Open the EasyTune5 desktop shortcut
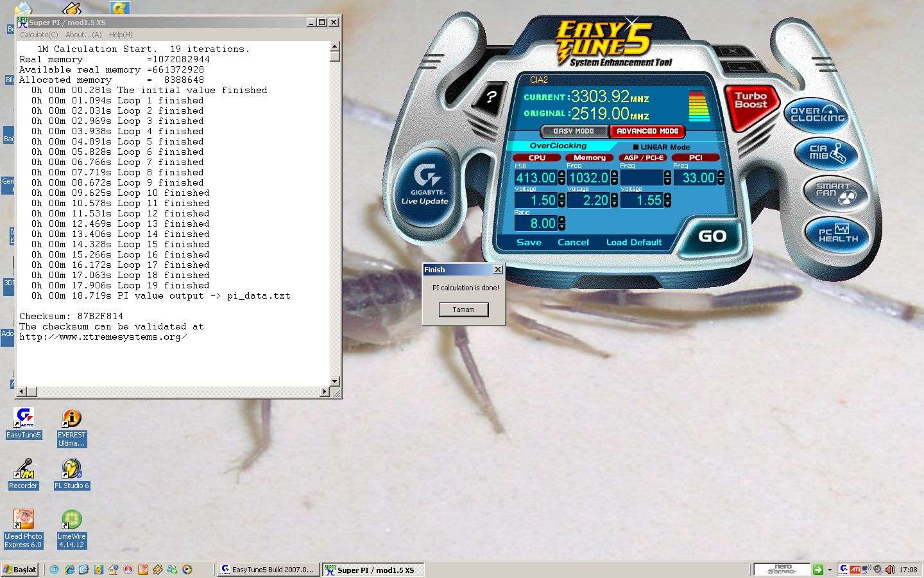This screenshot has width=924, height=578. point(24,423)
